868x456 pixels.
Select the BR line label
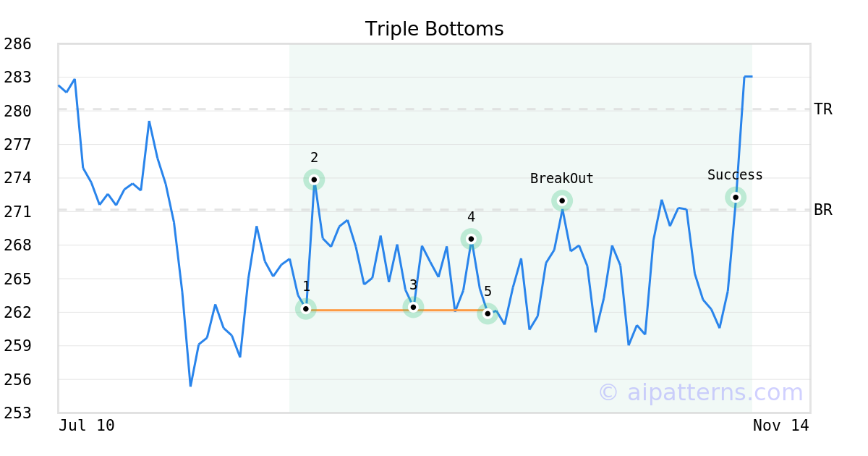click(x=822, y=211)
